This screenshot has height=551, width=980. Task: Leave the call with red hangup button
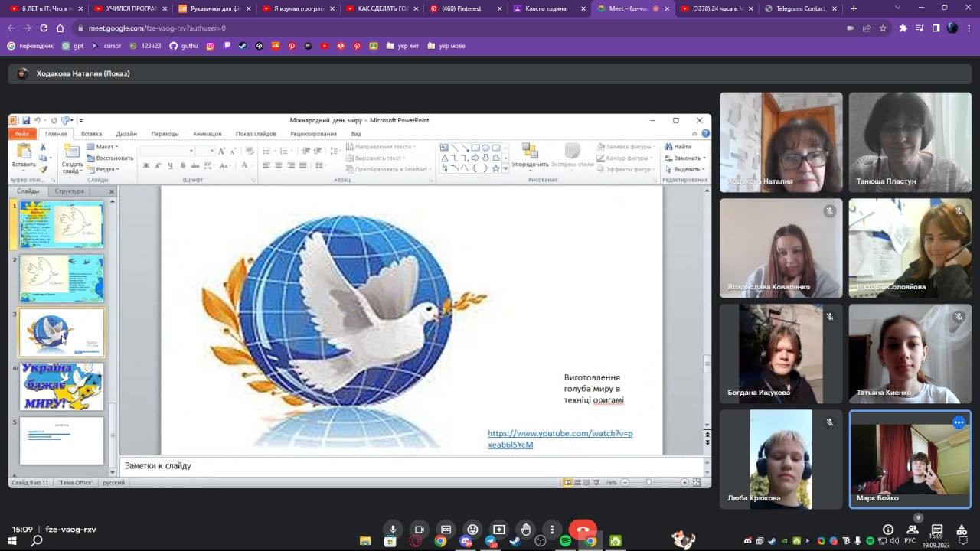point(583,530)
